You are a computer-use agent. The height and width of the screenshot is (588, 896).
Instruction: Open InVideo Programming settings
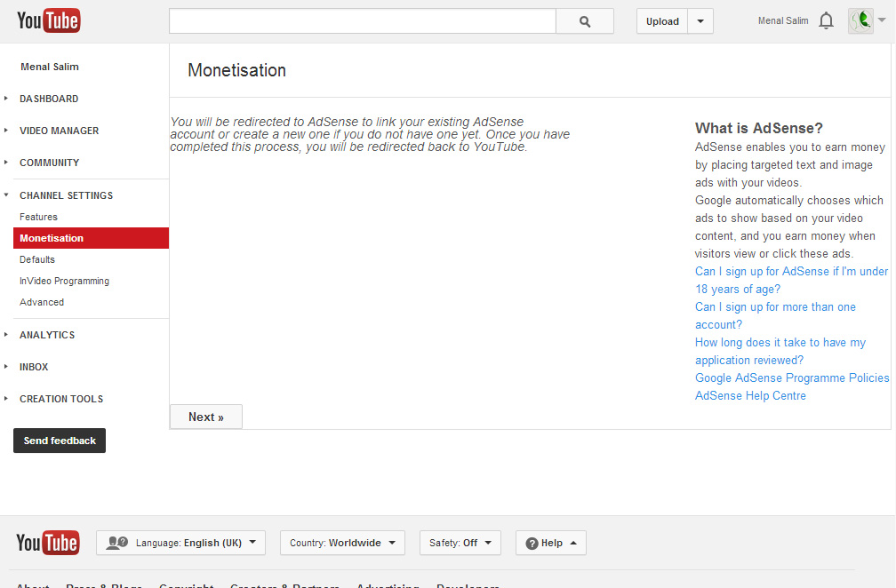pos(64,281)
